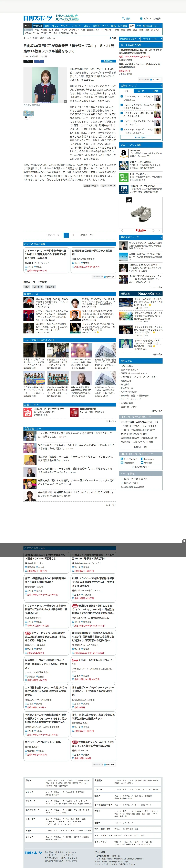
Task: Click the 日向坂46 keyword tag
Action: click(38, 287)
